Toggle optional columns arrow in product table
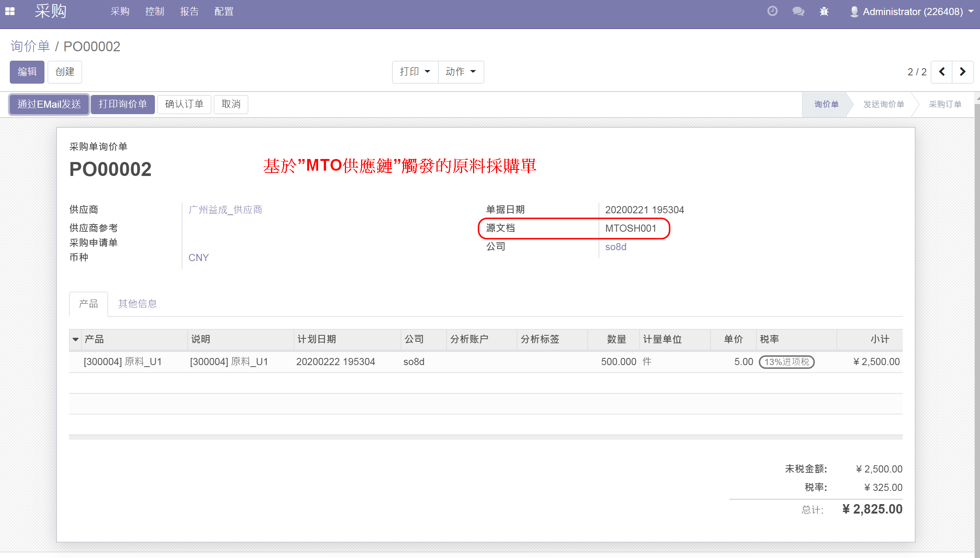 pos(75,339)
